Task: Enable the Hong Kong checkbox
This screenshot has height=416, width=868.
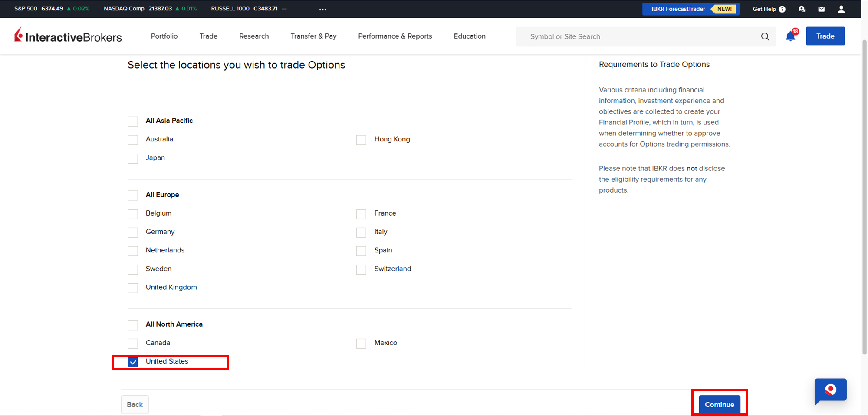Action: 361,140
